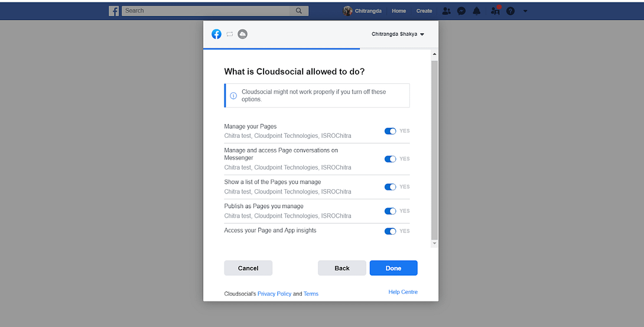Click the Cloudsocial cloud app icon
The height and width of the screenshot is (327, 644).
coord(243,34)
